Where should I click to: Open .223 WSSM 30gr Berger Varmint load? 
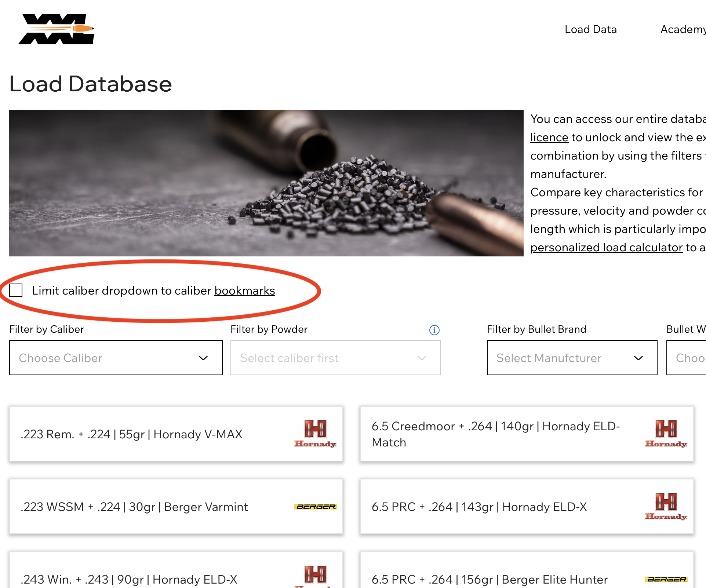[134, 507]
